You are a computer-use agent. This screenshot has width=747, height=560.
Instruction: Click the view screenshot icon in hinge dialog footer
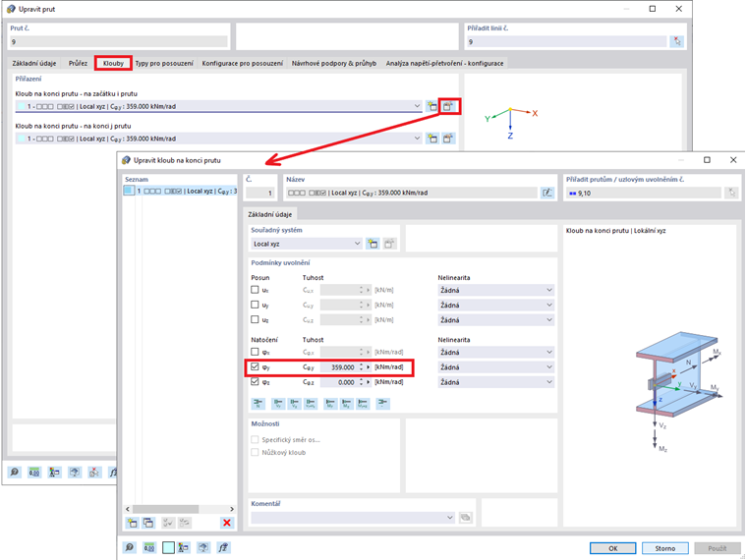[x=203, y=547]
